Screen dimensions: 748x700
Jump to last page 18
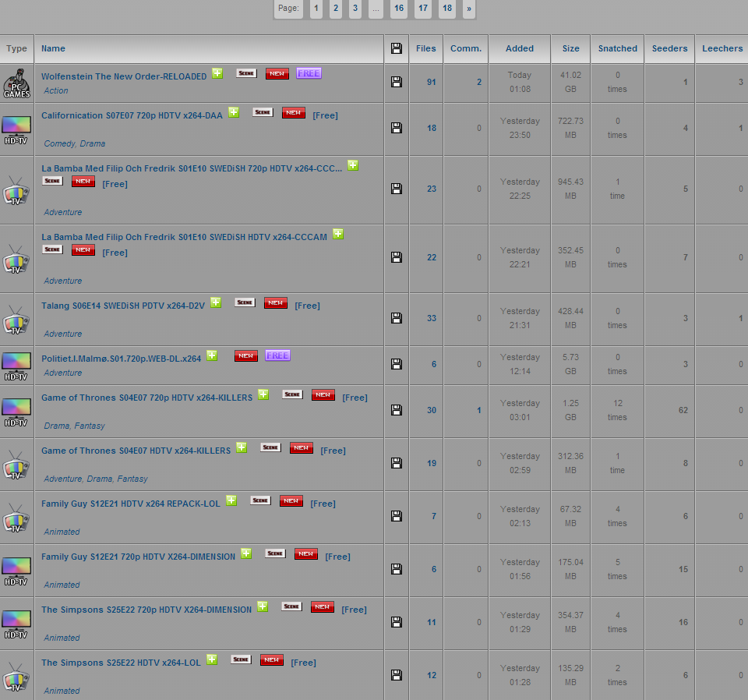(447, 8)
